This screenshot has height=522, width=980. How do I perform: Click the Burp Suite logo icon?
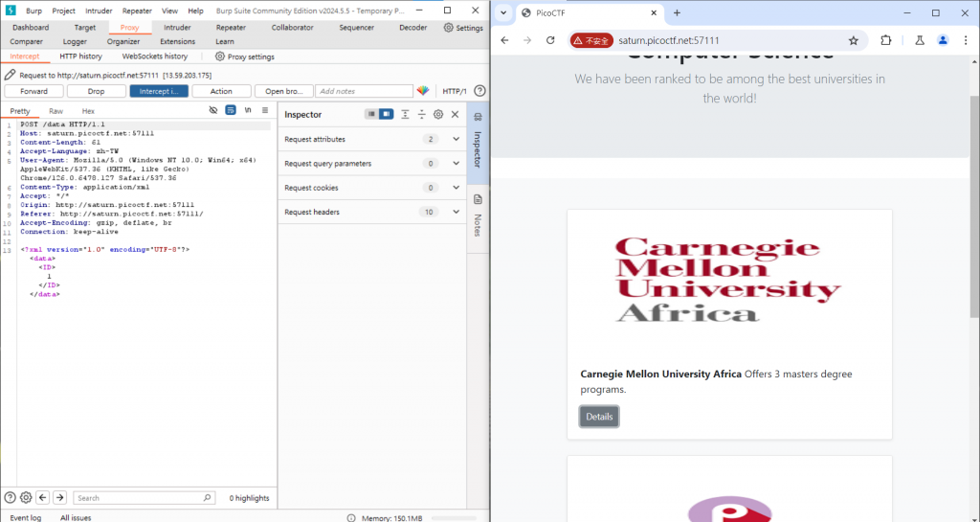10,11
